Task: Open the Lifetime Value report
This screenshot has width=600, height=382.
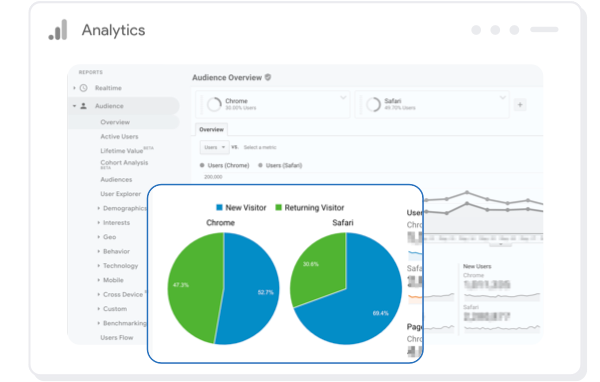Action: coord(122,151)
